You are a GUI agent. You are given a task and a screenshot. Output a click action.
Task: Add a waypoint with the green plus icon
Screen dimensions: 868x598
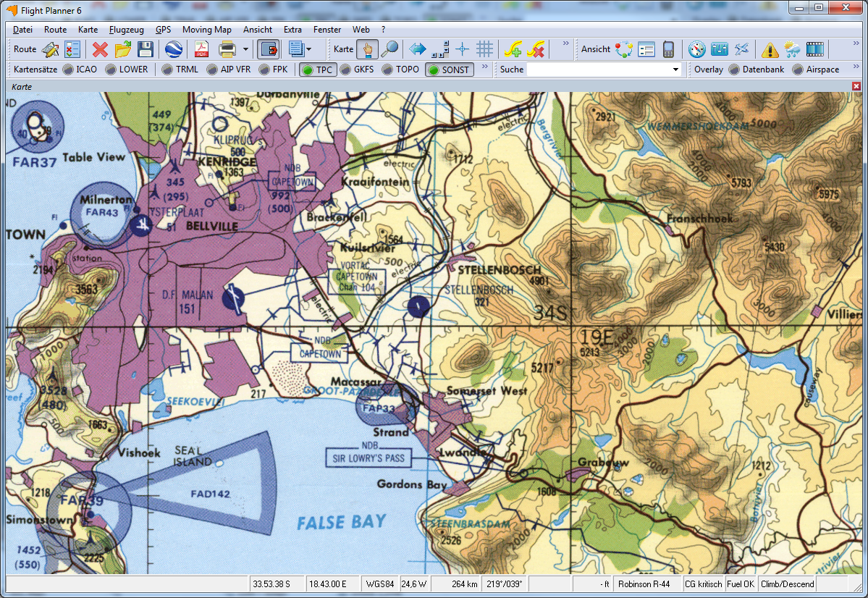[513, 49]
